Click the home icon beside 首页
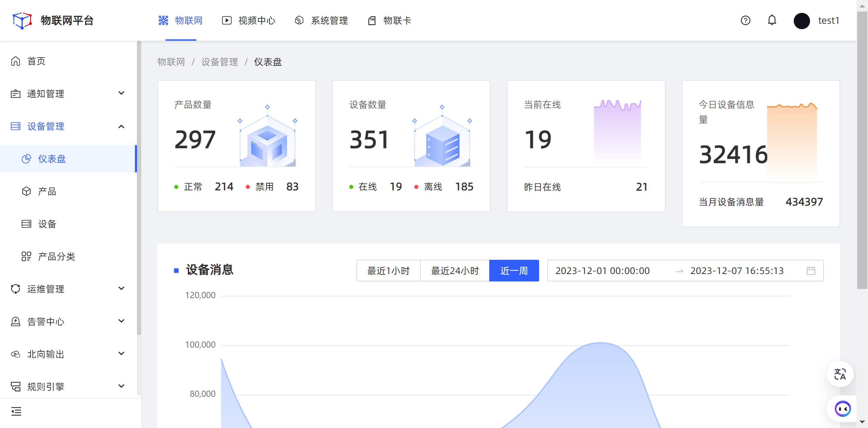The height and width of the screenshot is (428, 868). [x=16, y=61]
